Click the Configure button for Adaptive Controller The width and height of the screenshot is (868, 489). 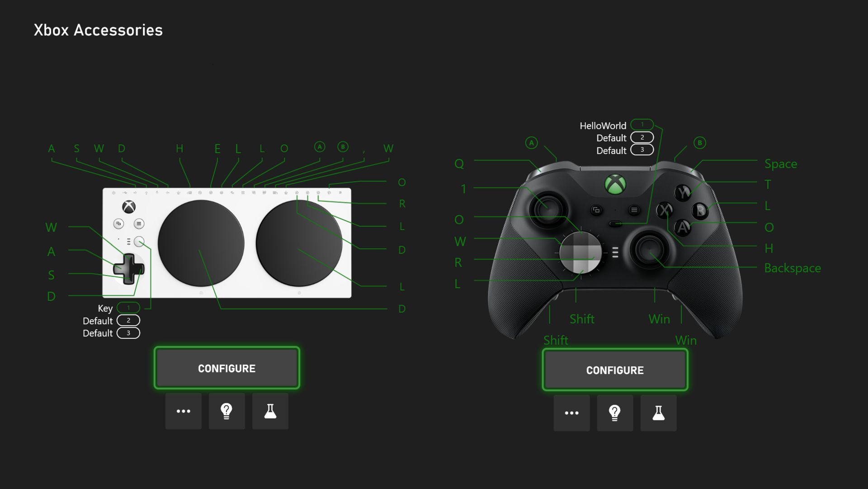[x=226, y=368]
